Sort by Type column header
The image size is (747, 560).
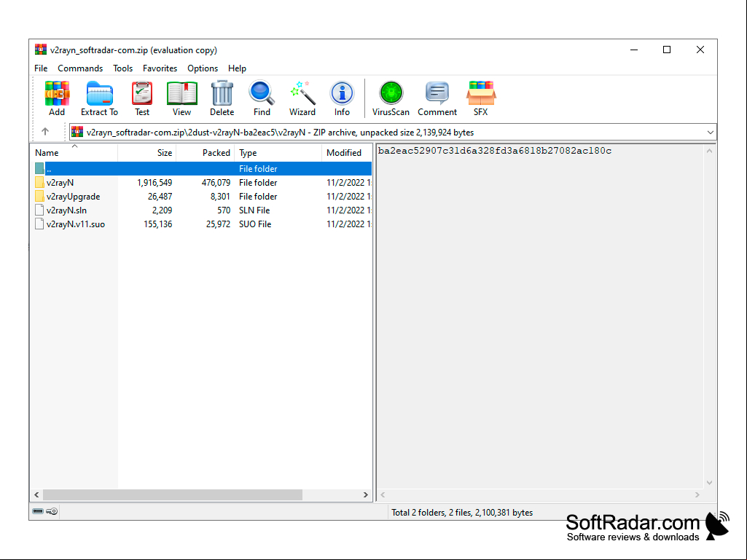tap(278, 152)
